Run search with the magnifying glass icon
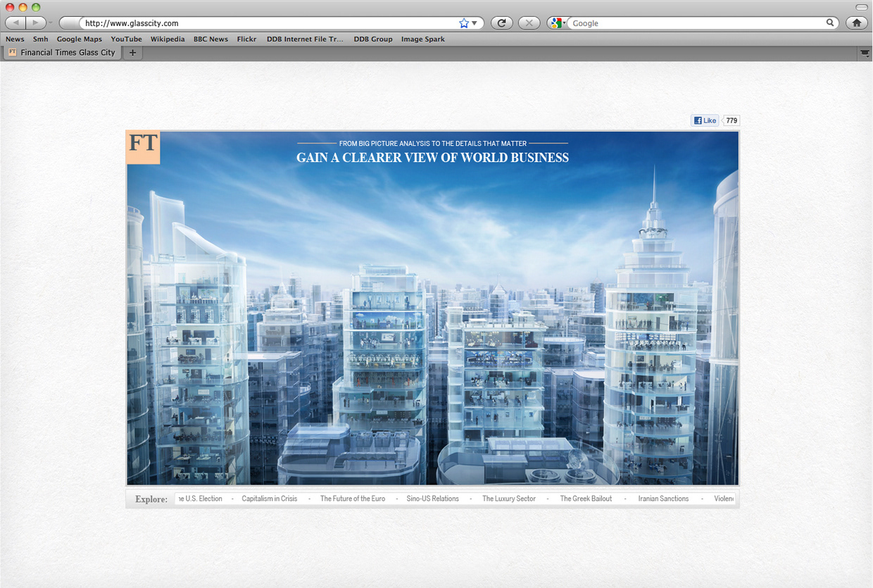Screen dimensions: 873x588 tap(830, 23)
